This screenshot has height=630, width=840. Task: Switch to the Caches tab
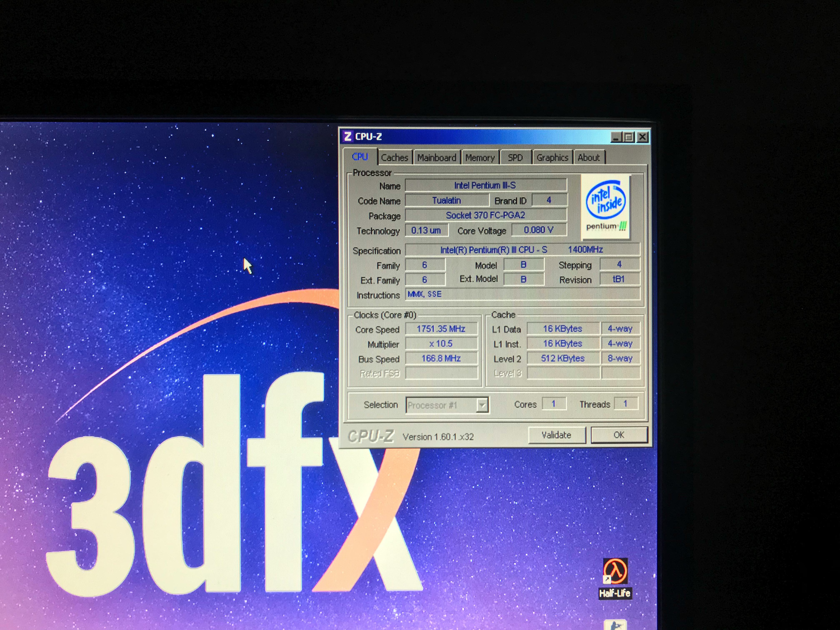click(x=395, y=157)
